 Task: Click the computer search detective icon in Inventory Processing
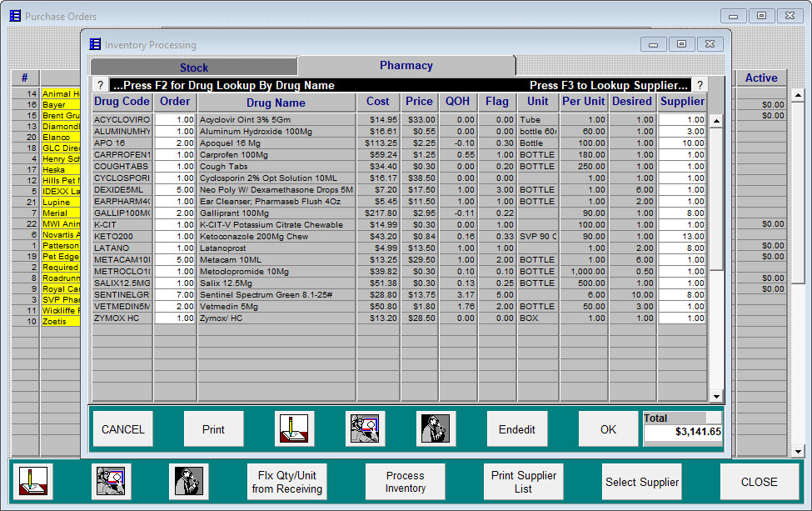[365, 429]
